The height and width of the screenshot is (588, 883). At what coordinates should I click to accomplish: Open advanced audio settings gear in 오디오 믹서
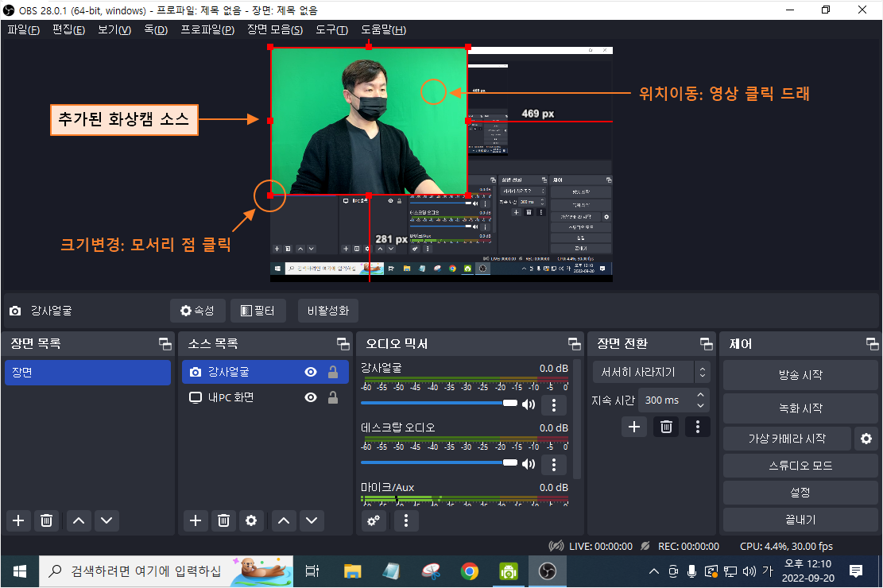374,520
